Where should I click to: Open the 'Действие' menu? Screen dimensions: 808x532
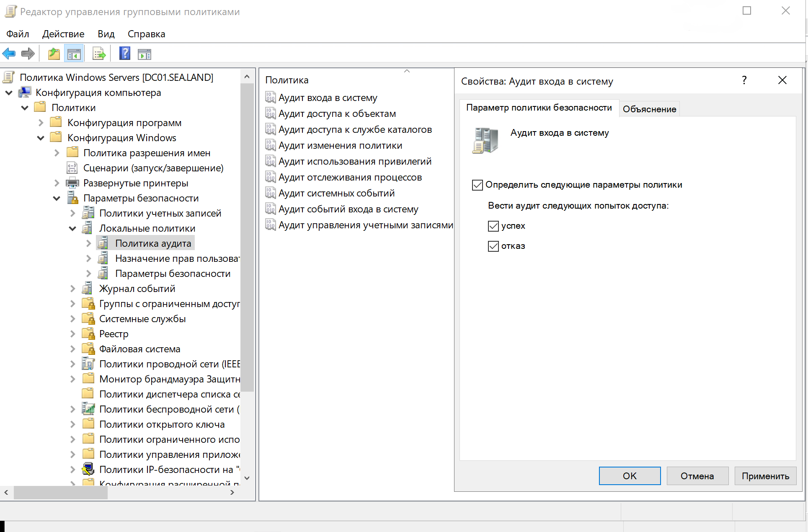[x=63, y=34]
